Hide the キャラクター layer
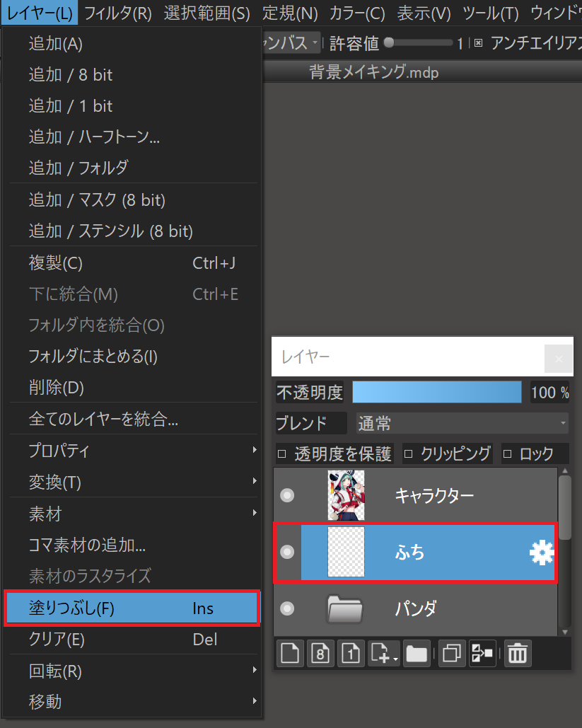 point(286,496)
